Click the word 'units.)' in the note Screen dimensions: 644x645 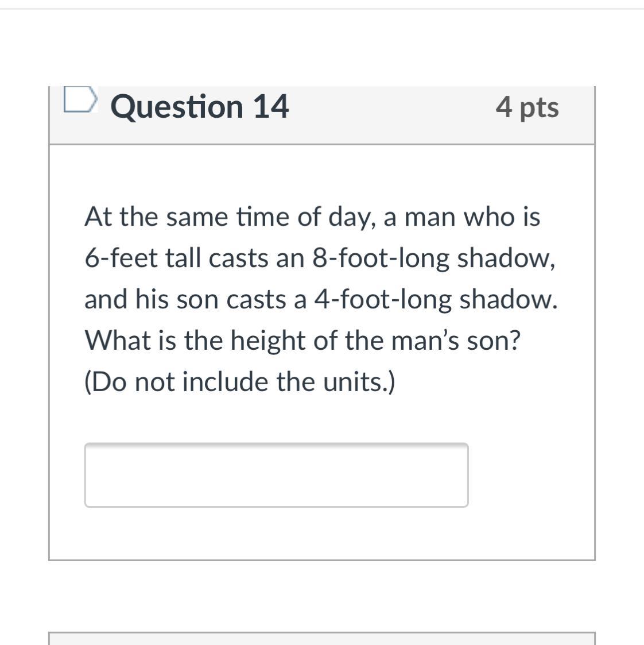tap(359, 382)
